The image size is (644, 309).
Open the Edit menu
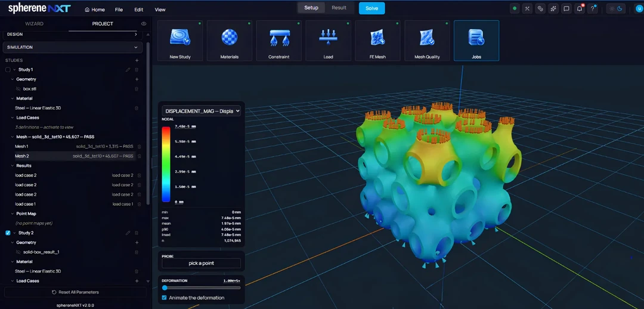tap(139, 10)
